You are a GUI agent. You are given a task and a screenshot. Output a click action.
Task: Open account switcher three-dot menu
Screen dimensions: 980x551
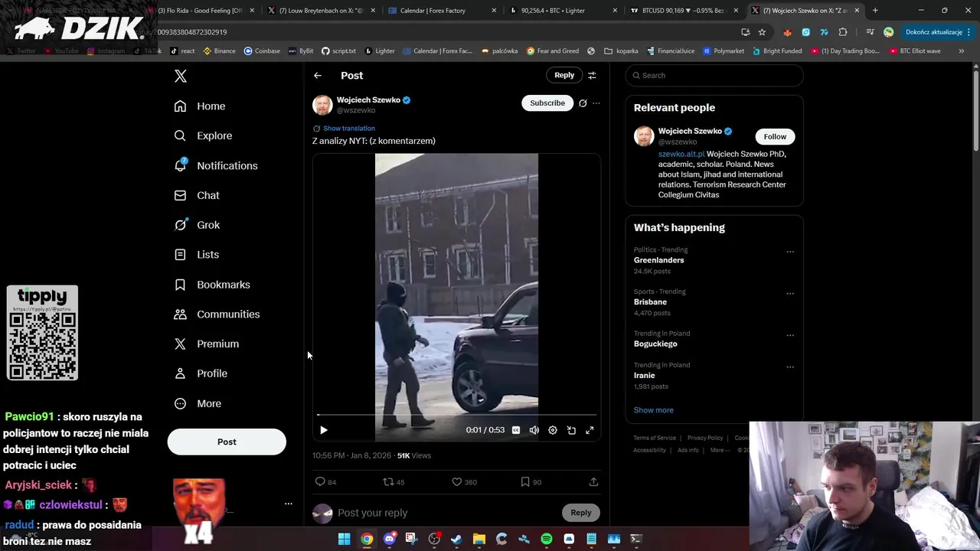(x=289, y=504)
